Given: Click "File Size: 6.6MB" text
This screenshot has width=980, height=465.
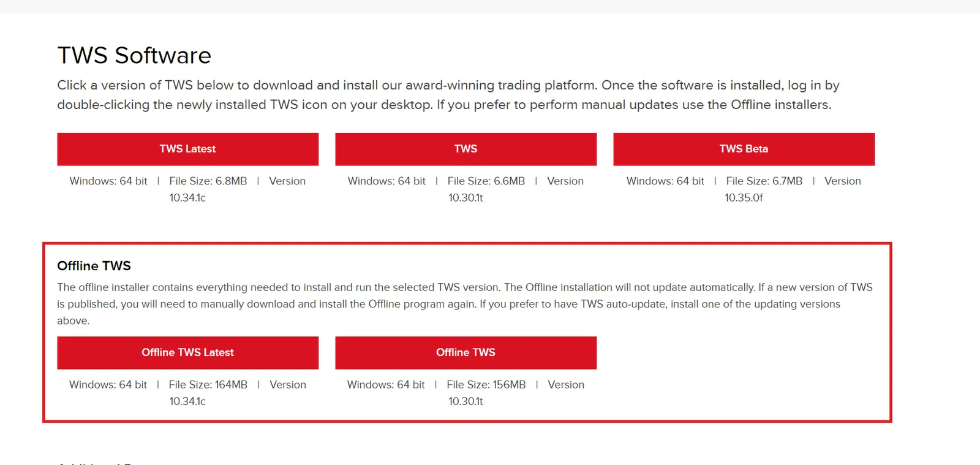Looking at the screenshot, I should pyautogui.click(x=486, y=181).
